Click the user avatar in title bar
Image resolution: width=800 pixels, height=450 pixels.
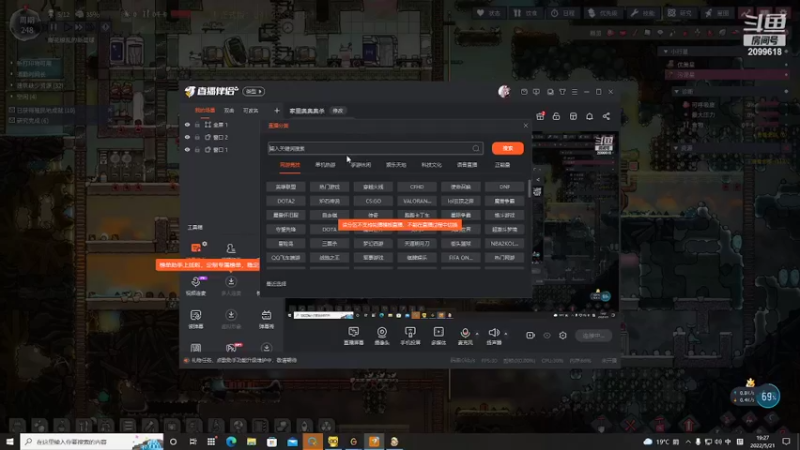504,91
